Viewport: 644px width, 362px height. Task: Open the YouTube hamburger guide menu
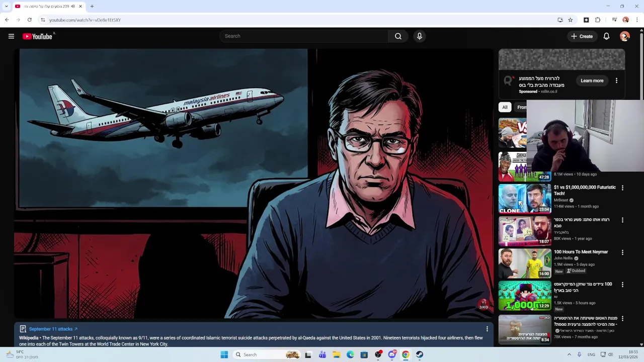pos(11,36)
